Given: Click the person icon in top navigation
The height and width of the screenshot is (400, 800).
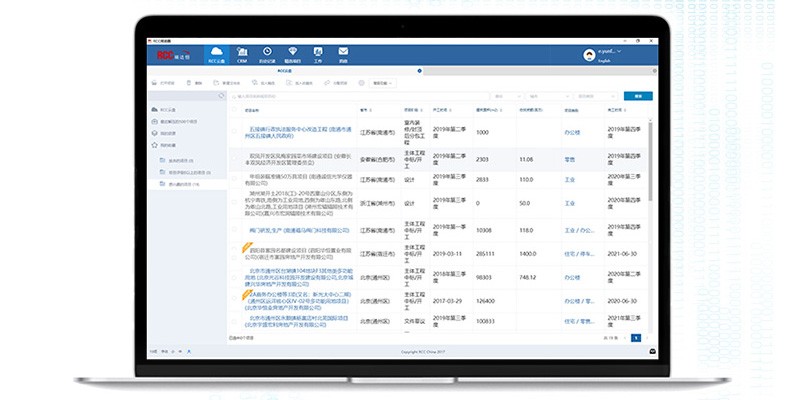Looking at the screenshot, I should pyautogui.click(x=318, y=54).
